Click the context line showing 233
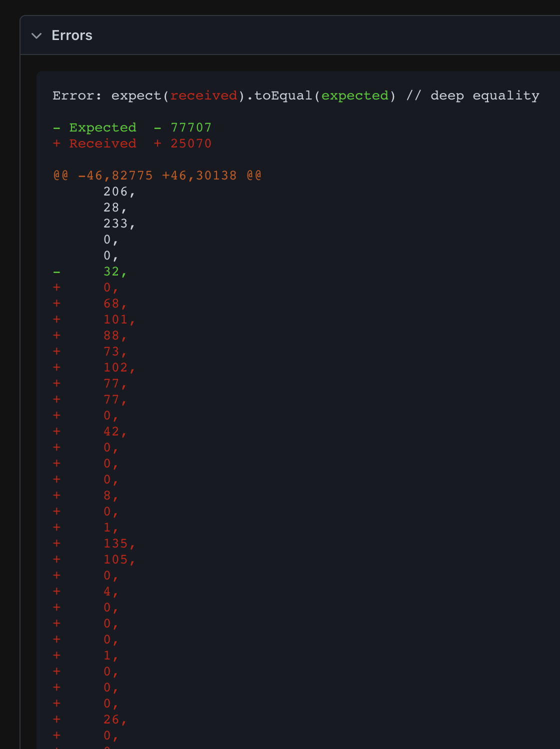 [118, 223]
